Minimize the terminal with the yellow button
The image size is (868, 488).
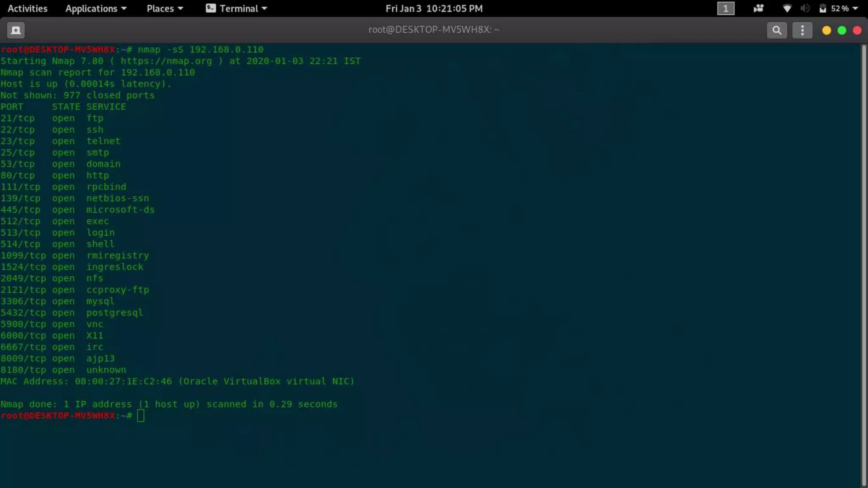click(x=826, y=30)
